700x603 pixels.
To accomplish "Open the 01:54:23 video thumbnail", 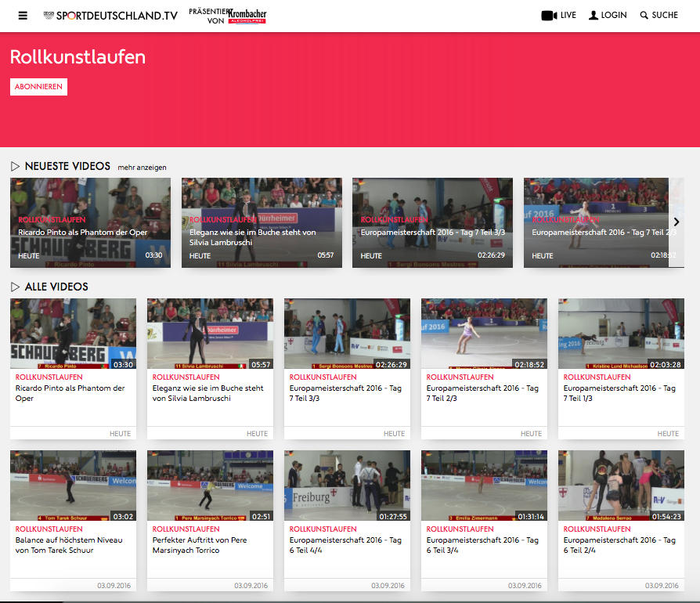I will click(622, 486).
